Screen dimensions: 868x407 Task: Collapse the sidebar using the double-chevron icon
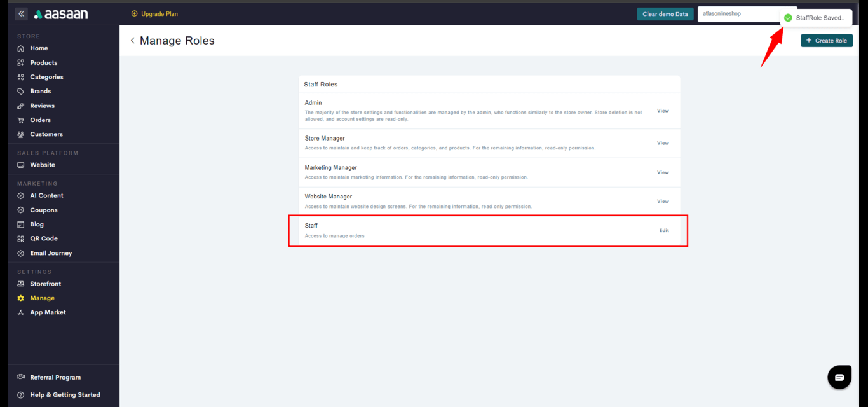coord(22,13)
